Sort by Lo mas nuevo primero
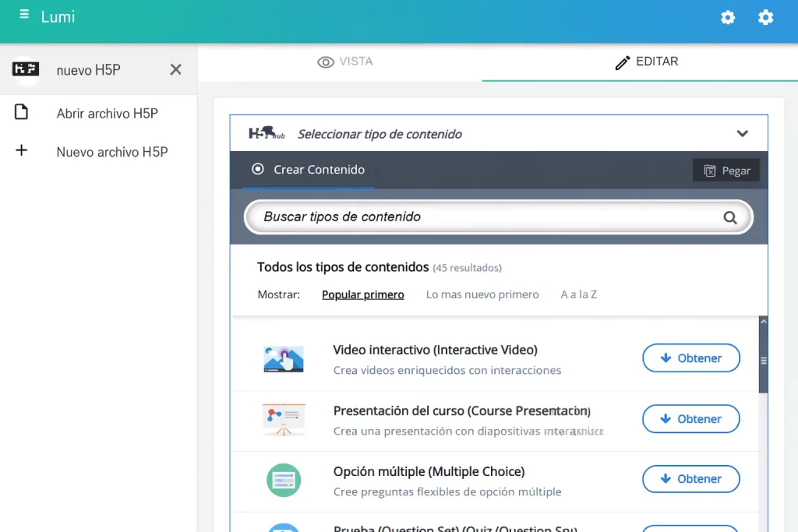 482,294
